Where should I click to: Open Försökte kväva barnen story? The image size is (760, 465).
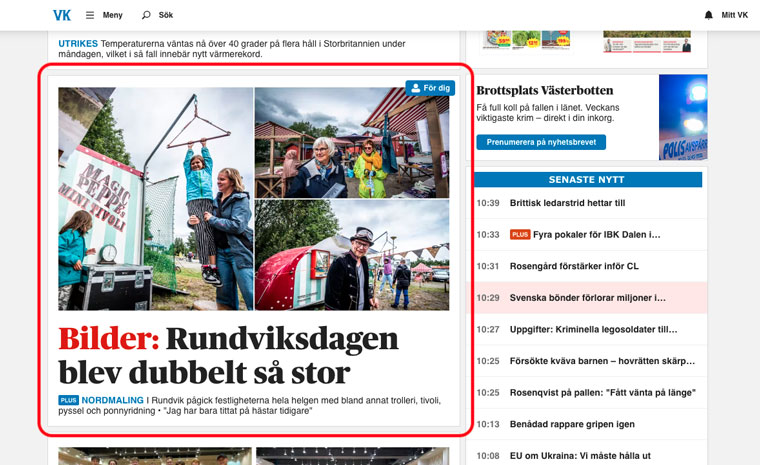[602, 361]
